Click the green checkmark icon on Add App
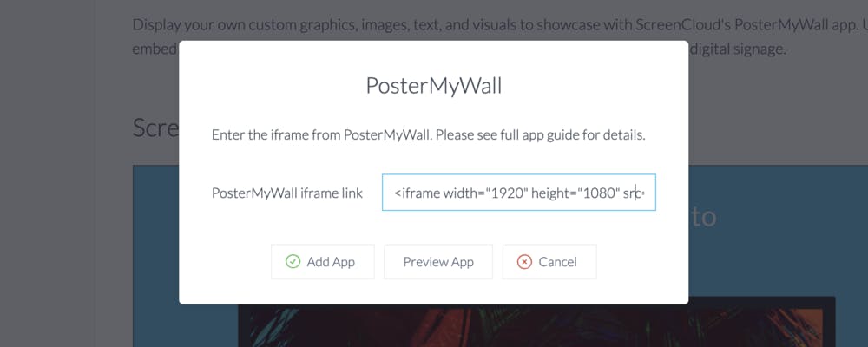 click(x=293, y=261)
